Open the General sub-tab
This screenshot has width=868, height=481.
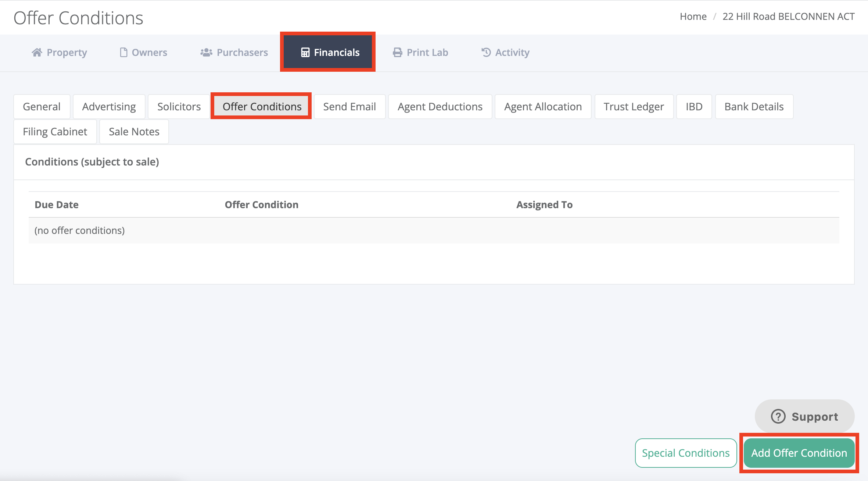coord(42,107)
